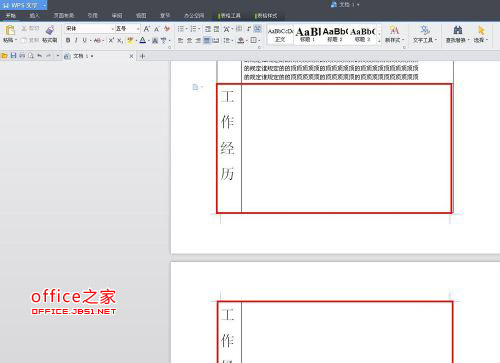Expand the styles gallery arrow
Viewport: 500px width, 363px height.
[x=379, y=41]
